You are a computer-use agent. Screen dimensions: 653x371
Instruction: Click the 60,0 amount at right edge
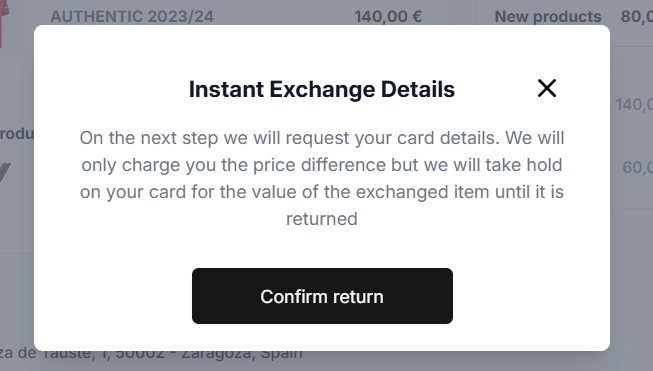[637, 167]
